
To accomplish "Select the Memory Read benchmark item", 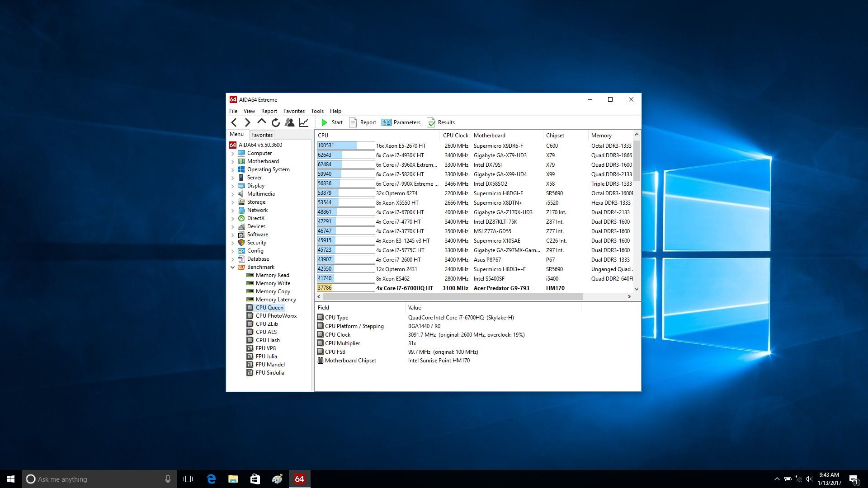I will tap(271, 275).
